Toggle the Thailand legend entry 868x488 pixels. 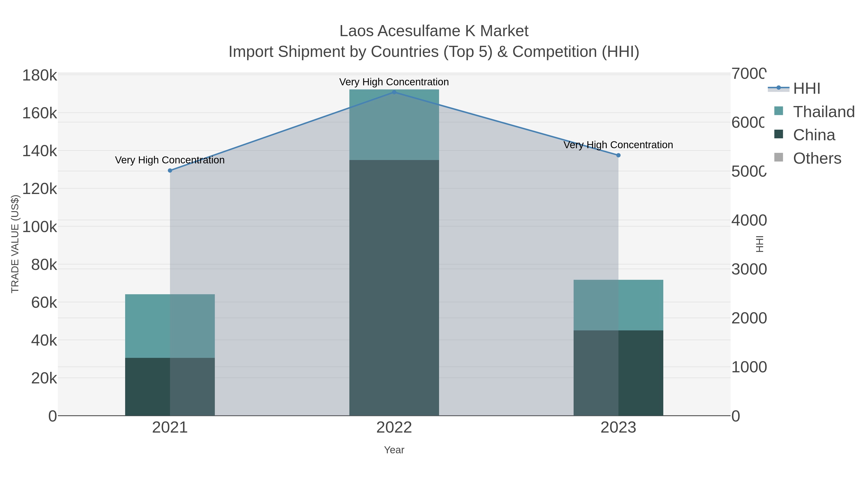click(x=814, y=112)
